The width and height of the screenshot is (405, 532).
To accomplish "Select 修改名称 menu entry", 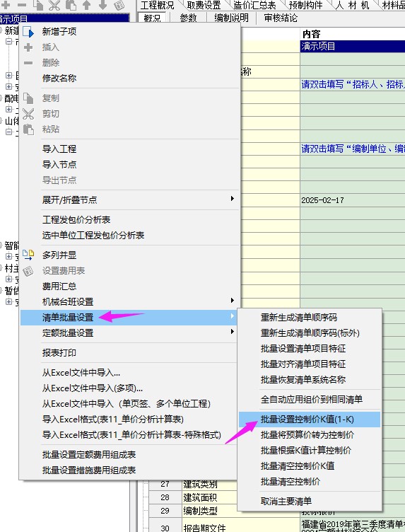I will click(59, 79).
